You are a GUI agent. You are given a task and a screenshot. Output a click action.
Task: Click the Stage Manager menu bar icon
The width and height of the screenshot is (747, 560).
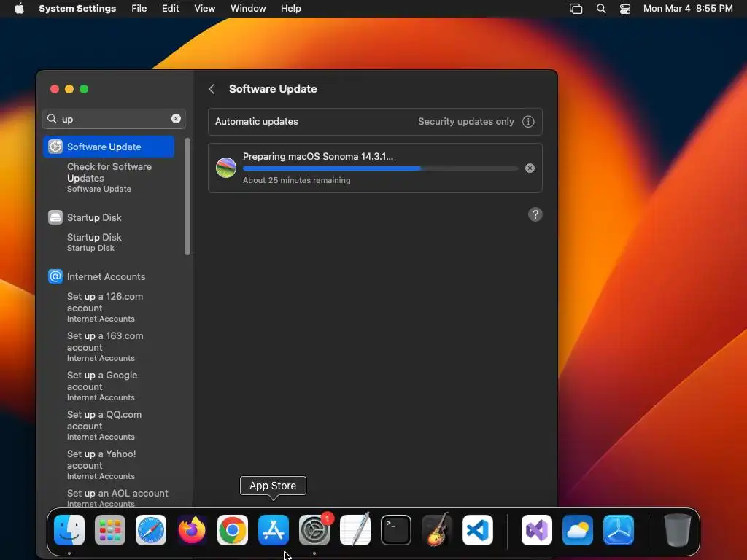[x=576, y=9]
